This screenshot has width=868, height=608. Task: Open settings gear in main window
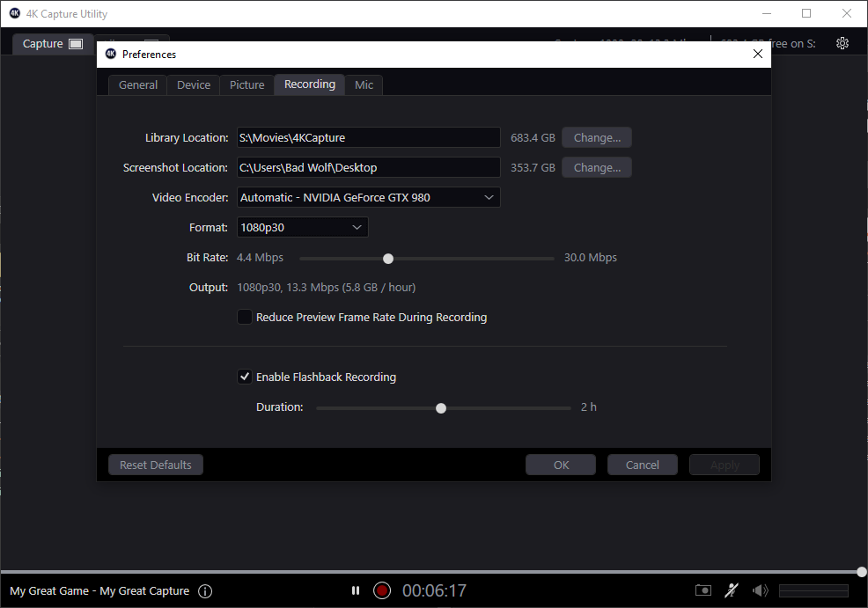coord(842,43)
